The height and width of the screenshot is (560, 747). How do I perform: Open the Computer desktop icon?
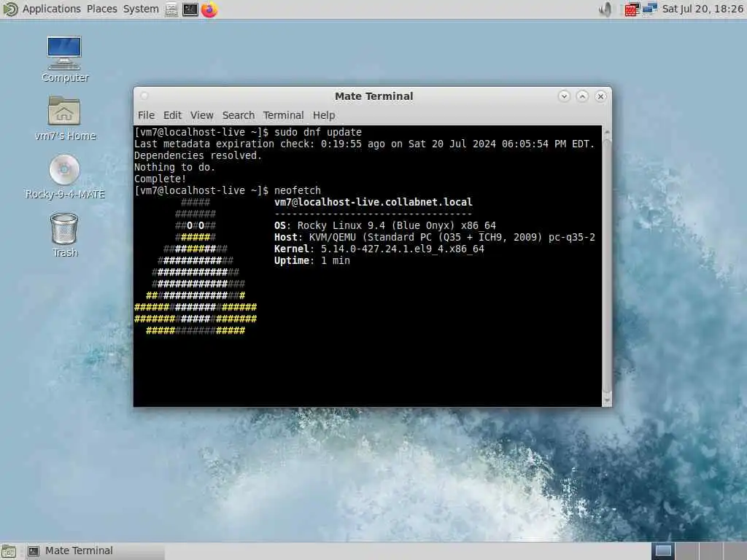(64, 59)
